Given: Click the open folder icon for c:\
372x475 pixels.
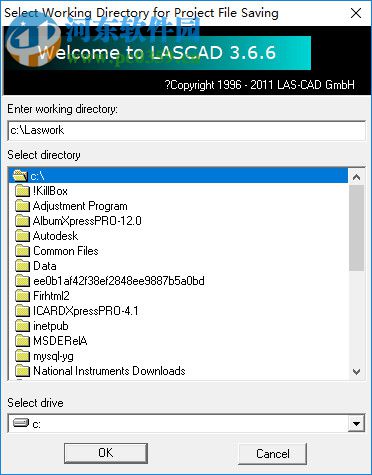Looking at the screenshot, I should pyautogui.click(x=20, y=175).
